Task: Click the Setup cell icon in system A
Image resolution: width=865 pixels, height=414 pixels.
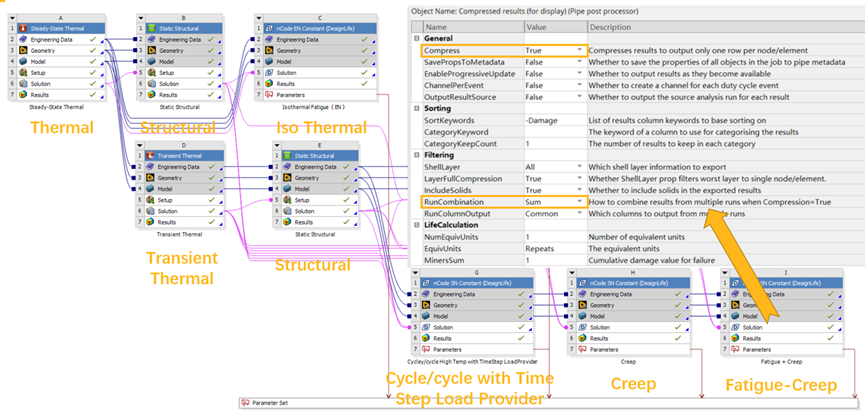Action: [x=23, y=73]
